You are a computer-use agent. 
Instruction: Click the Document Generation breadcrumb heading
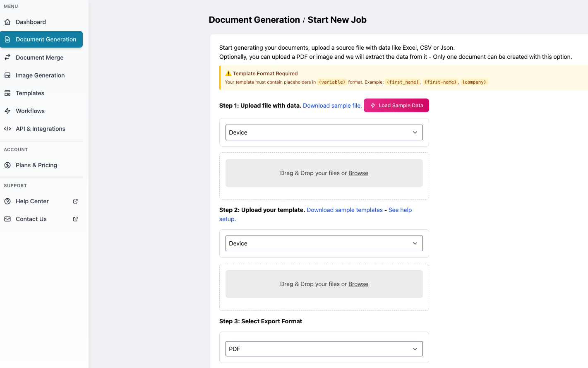[x=254, y=20]
